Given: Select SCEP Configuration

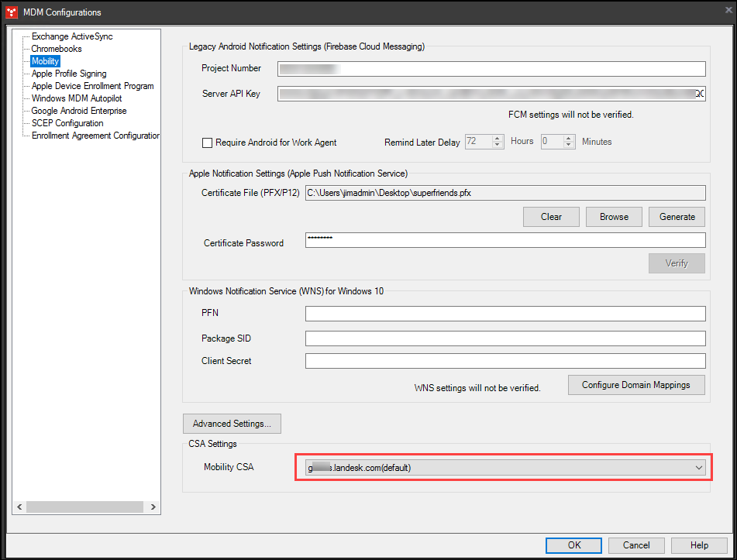Looking at the screenshot, I should click(67, 122).
